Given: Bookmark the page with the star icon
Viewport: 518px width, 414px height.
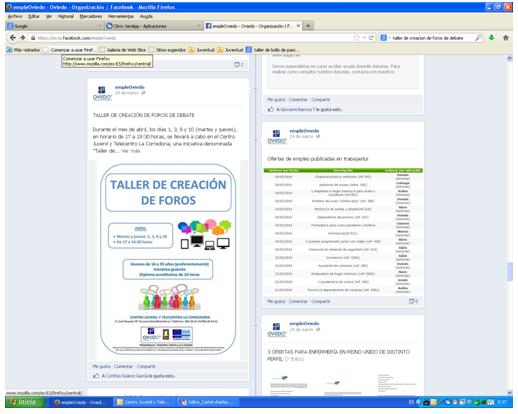Looking at the screenshot, I should click(356, 38).
